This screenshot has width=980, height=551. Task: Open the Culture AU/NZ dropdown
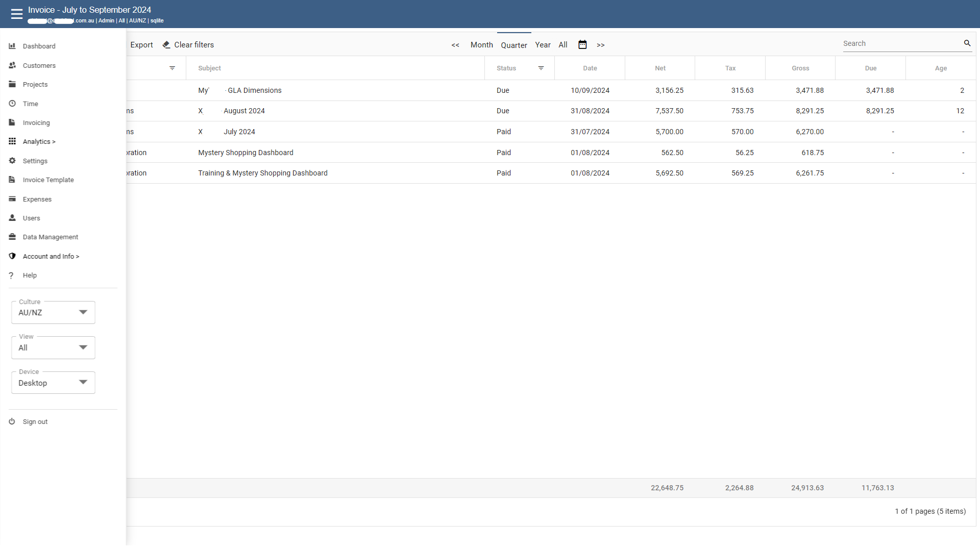pos(53,313)
